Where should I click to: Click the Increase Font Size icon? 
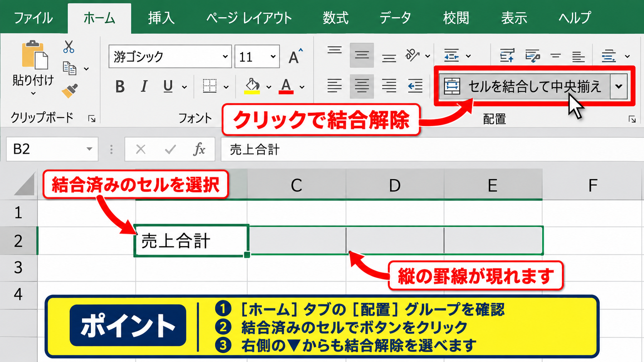295,57
